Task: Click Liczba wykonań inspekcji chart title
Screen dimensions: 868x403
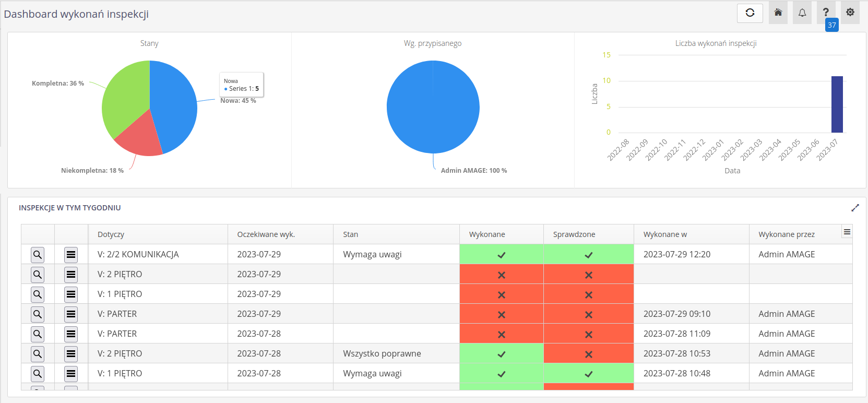Action: [x=716, y=43]
